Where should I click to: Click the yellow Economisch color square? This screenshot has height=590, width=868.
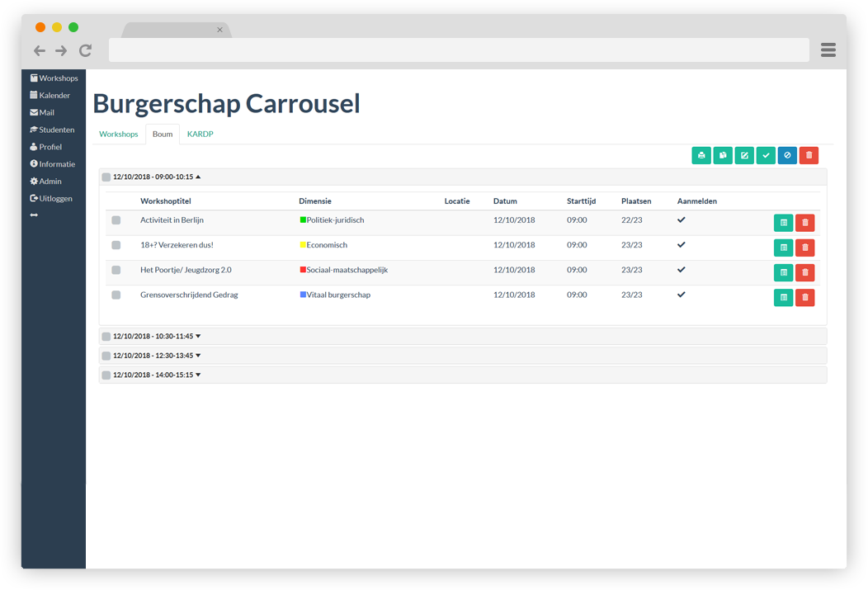click(x=303, y=244)
